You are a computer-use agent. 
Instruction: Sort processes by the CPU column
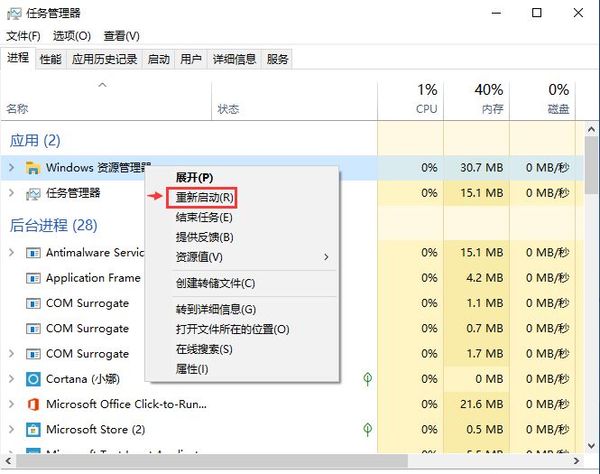tap(426, 99)
